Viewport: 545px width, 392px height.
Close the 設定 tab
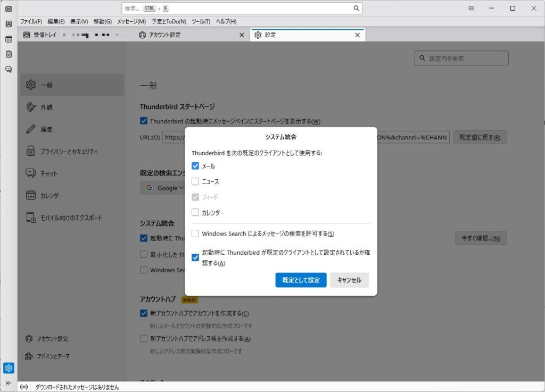[x=357, y=35]
